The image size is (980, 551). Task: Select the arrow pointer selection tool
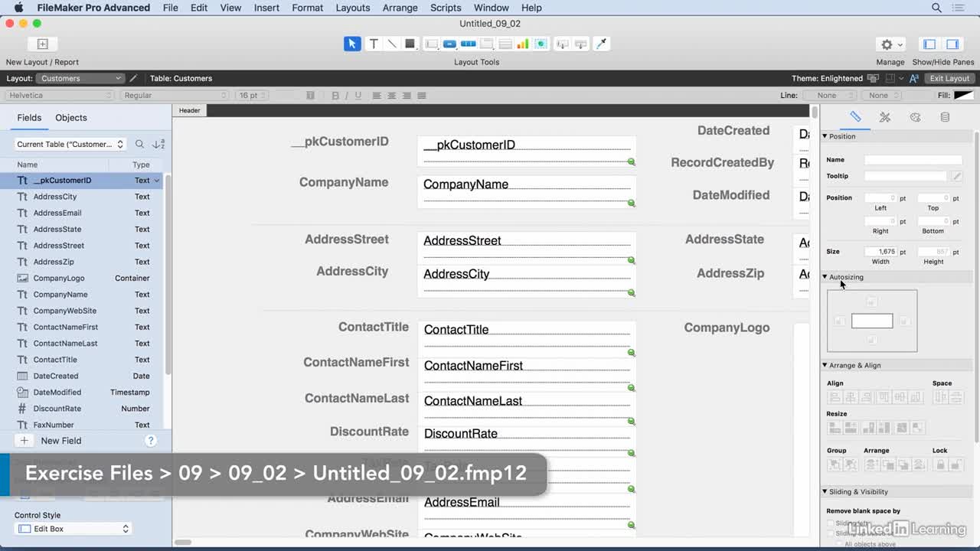coord(352,44)
